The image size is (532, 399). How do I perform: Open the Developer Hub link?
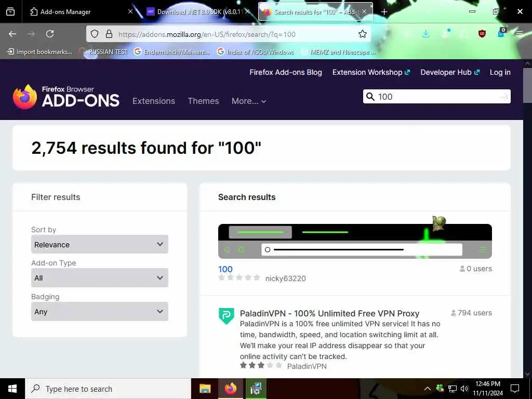click(450, 72)
